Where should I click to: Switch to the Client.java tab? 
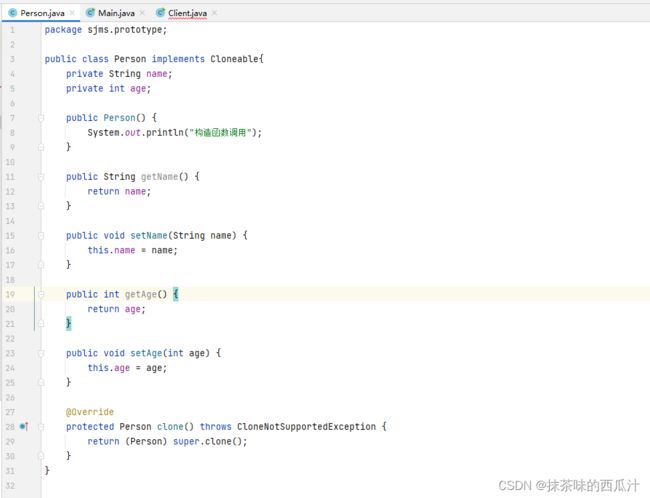point(187,13)
